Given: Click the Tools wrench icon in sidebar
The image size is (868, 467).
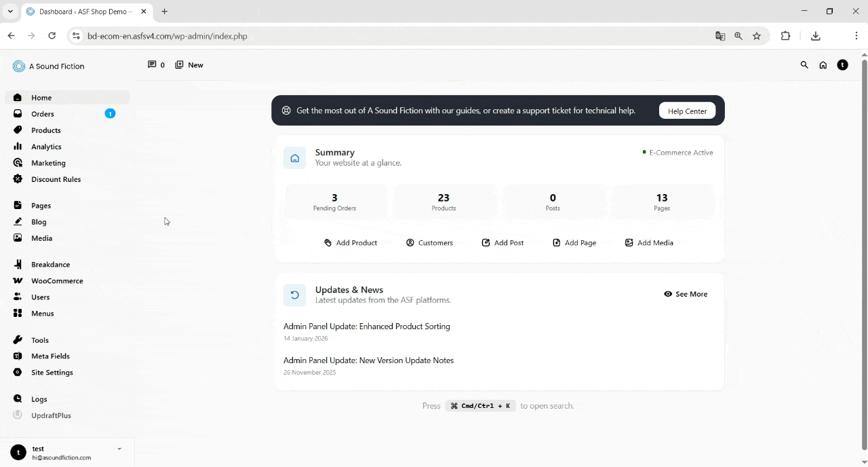Looking at the screenshot, I should pos(18,339).
